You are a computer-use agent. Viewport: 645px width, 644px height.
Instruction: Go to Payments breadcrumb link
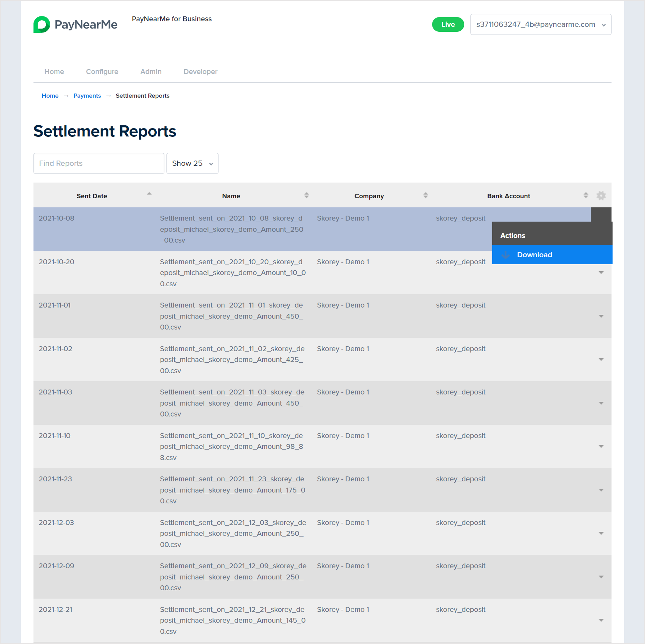[x=87, y=96]
